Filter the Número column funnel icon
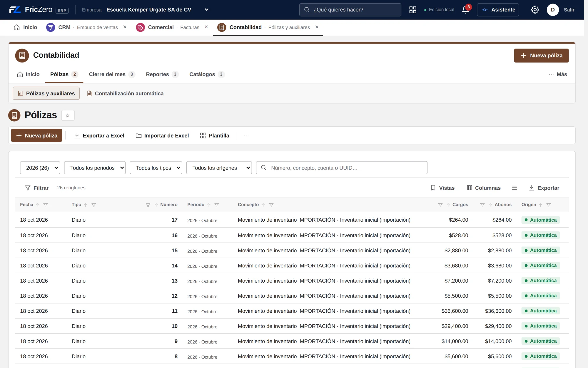Viewport: 588px width, 368px height. [x=148, y=205]
